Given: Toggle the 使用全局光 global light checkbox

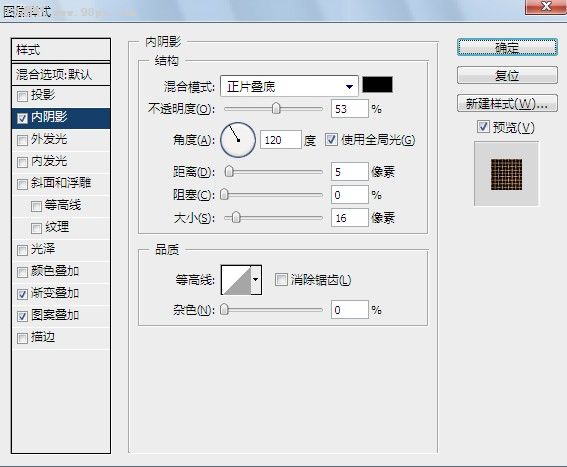Looking at the screenshot, I should click(331, 140).
